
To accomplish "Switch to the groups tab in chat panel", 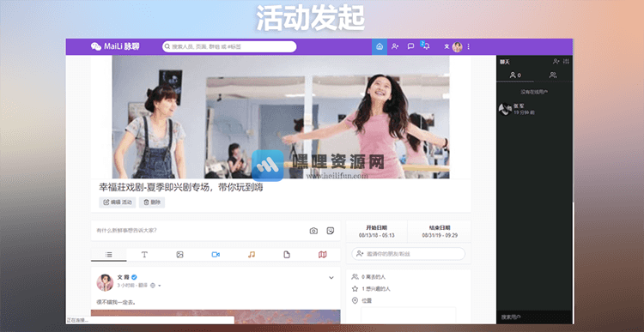I will pyautogui.click(x=553, y=75).
